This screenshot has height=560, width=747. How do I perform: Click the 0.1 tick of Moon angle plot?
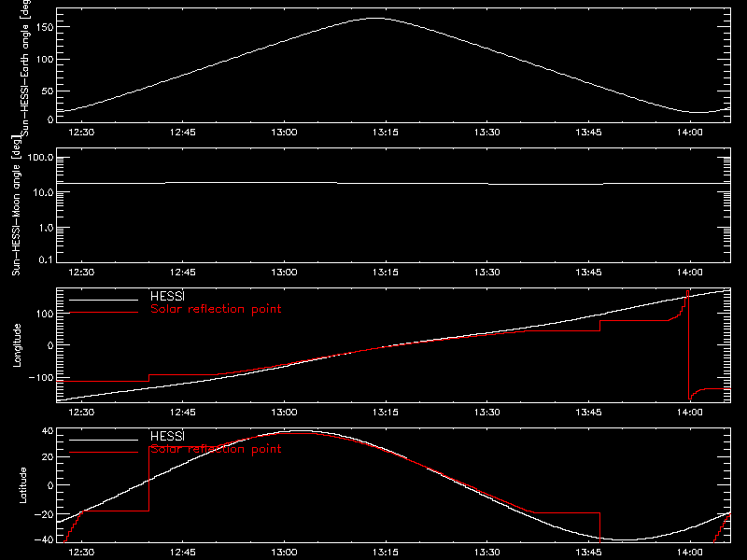47,259
